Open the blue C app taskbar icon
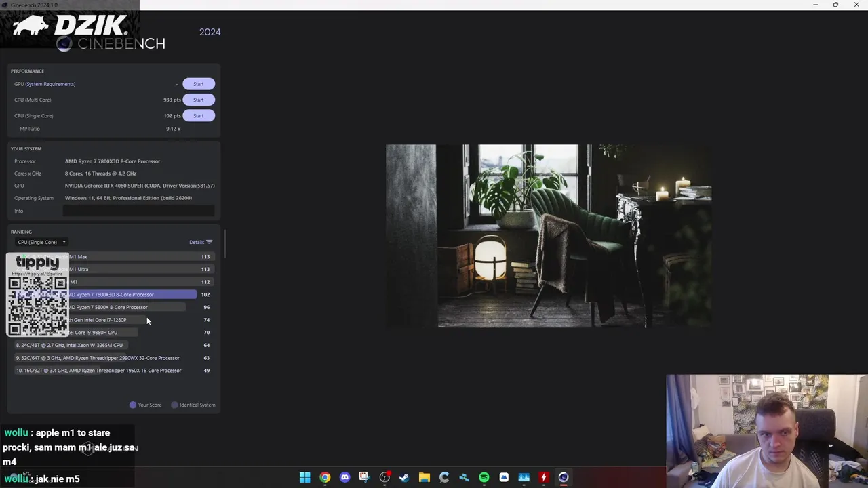The height and width of the screenshot is (488, 868). coord(444,477)
